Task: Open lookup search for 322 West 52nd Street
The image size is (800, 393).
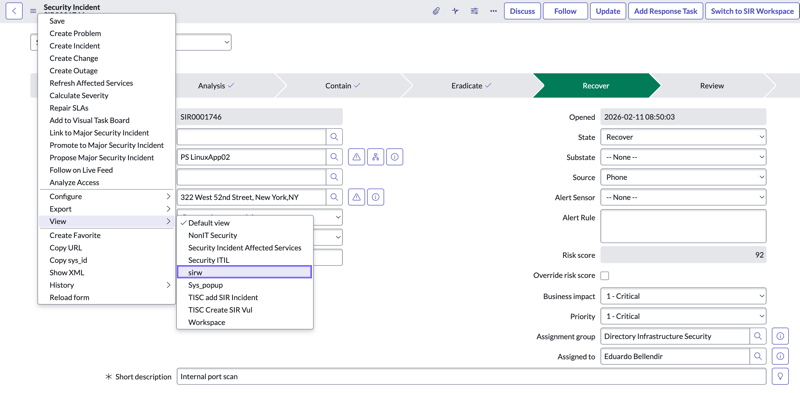Action: click(x=334, y=197)
